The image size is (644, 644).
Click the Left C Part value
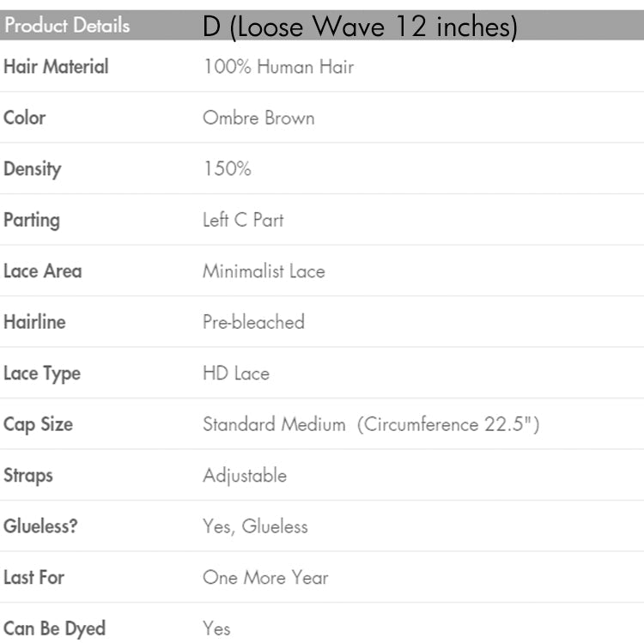pos(243,220)
